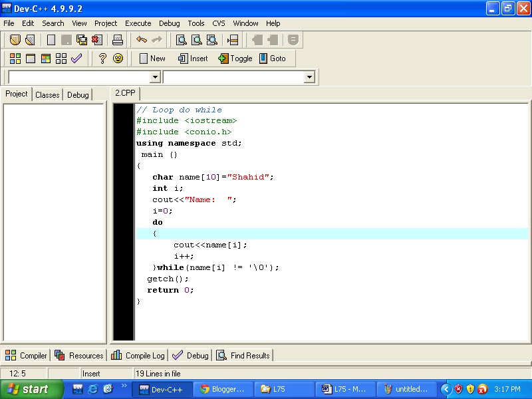
Task: Click the New button in bookmark toolbar
Action: pyautogui.click(x=153, y=59)
